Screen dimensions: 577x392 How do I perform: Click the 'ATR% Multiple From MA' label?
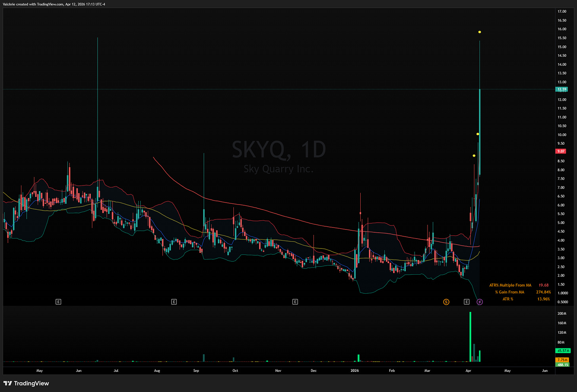point(510,285)
